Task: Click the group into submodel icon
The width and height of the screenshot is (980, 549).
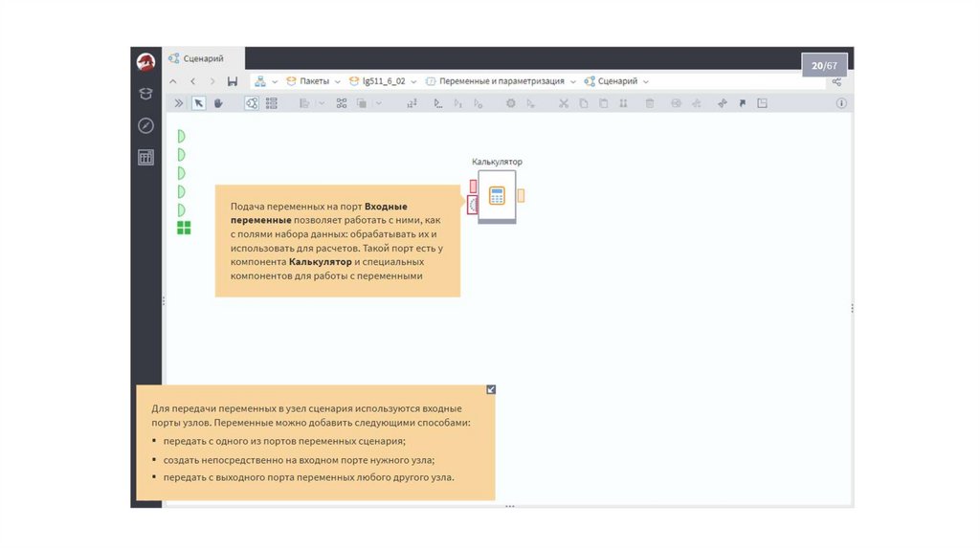Action: (x=361, y=103)
